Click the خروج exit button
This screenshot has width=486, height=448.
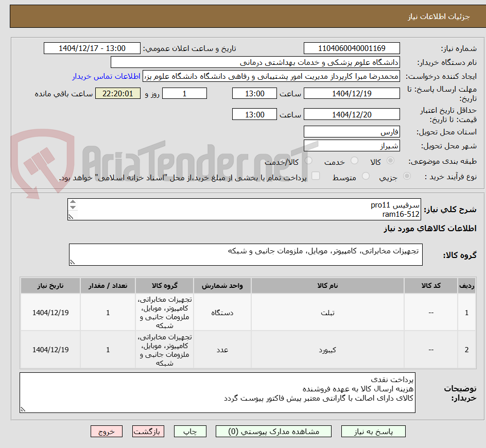(x=106, y=431)
